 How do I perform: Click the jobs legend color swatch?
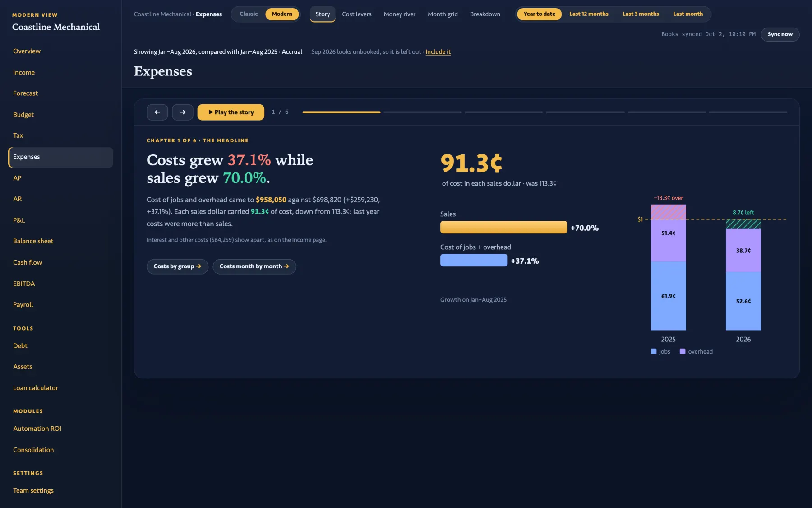coord(654,351)
